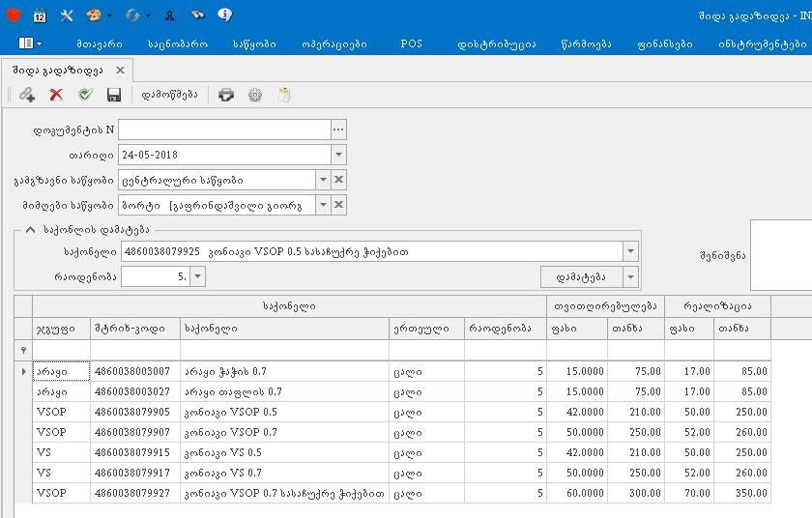Viewport: 812px width, 518px height.
Task: Click the დამოწმება button
Action: (170, 95)
